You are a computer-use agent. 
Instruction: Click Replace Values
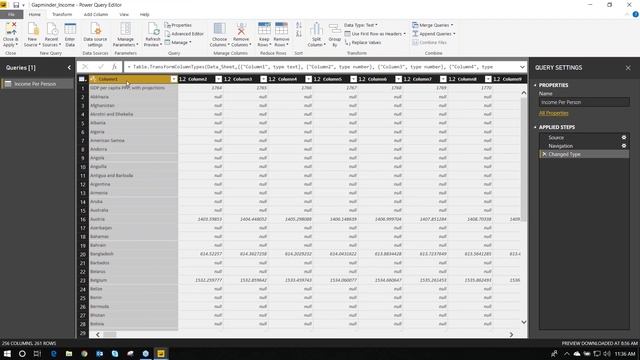pyautogui.click(x=363, y=42)
